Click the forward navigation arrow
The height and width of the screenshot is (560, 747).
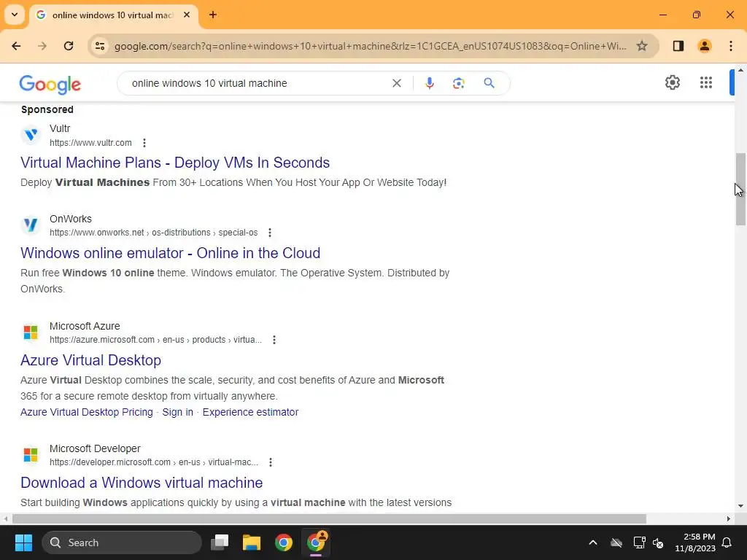pyautogui.click(x=42, y=46)
